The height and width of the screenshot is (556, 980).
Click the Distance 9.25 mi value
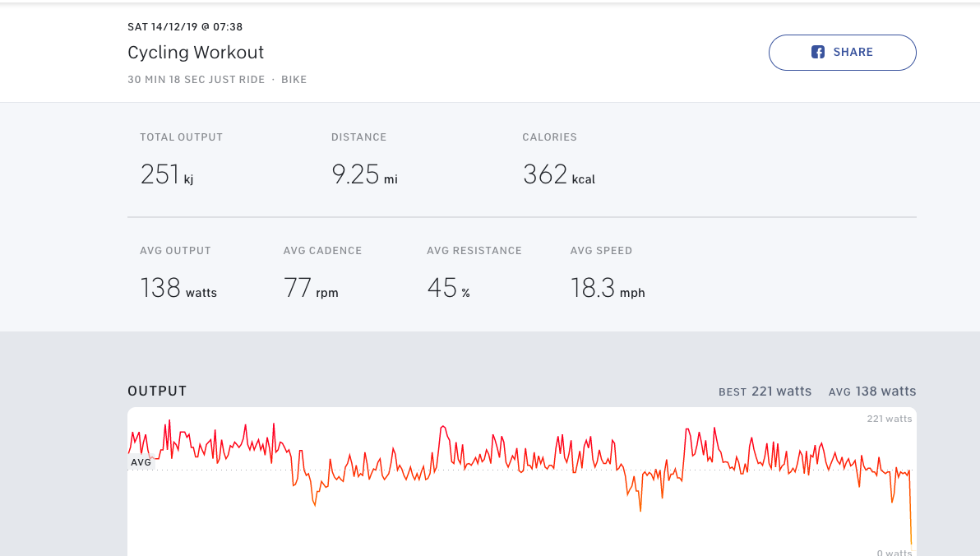[364, 174]
